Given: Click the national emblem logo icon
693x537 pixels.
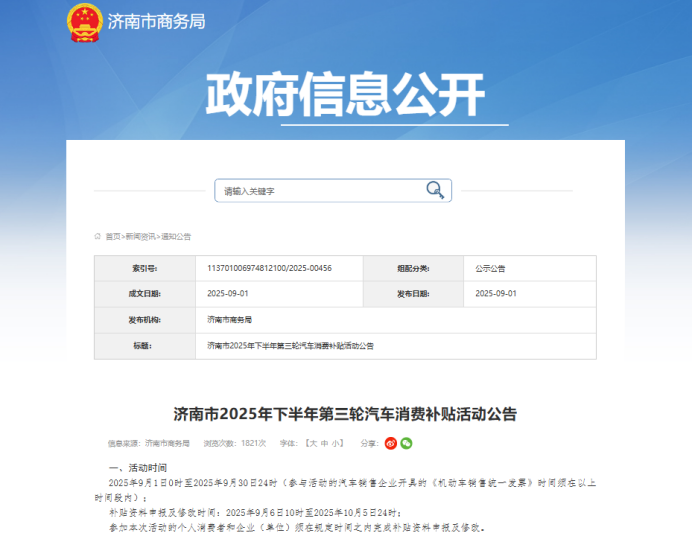Looking at the screenshot, I should 84,23.
